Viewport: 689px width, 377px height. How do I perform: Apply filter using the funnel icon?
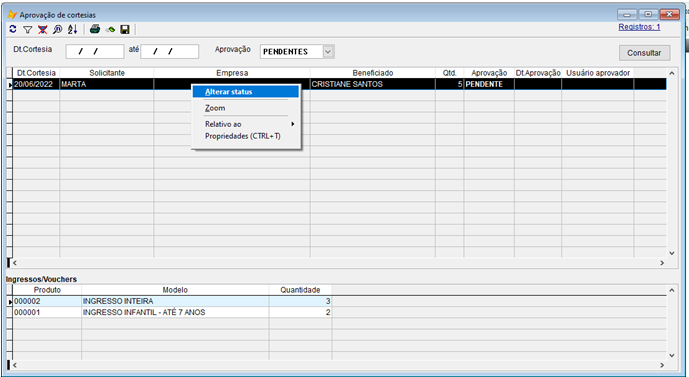28,29
